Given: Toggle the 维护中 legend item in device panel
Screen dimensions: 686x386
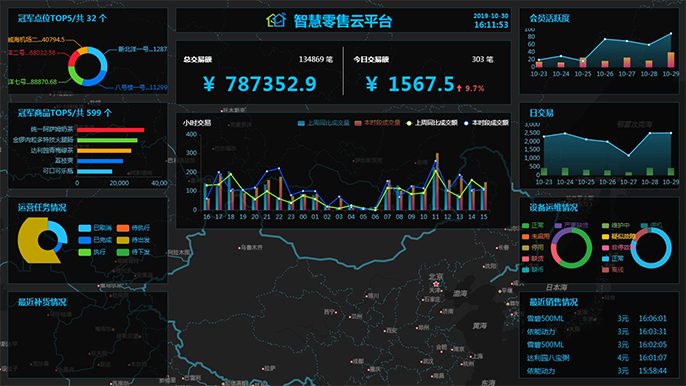Looking at the screenshot, I should 616,225.
